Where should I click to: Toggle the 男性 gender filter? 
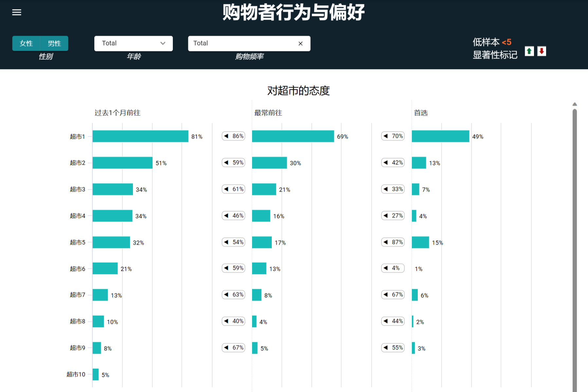coord(54,44)
